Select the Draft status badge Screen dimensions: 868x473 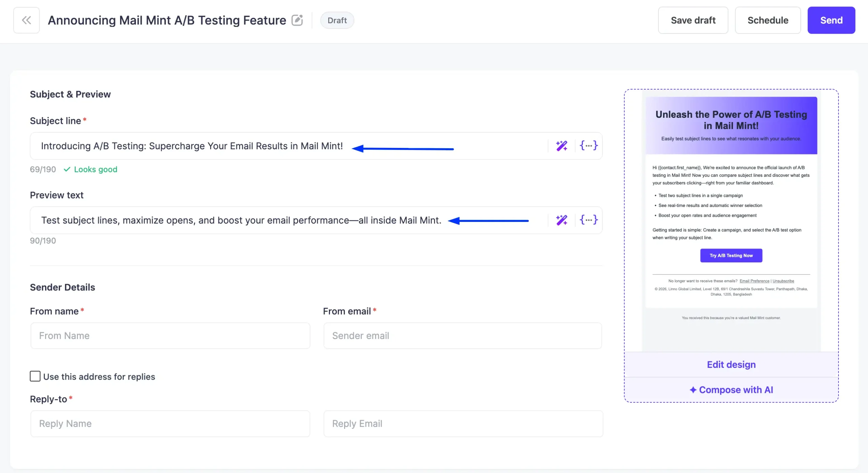click(337, 20)
